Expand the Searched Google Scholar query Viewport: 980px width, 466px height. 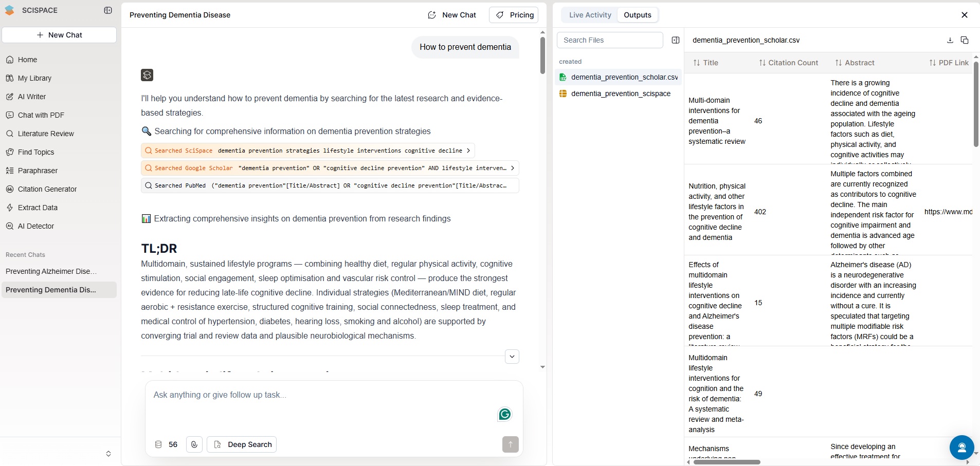tap(512, 168)
